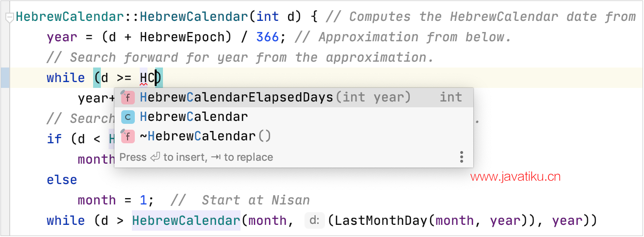Image resolution: width=644 pixels, height=237 pixels.
Task: Click function icon beside HebrewCalendarElapsedDays
Action: pyautogui.click(x=128, y=98)
